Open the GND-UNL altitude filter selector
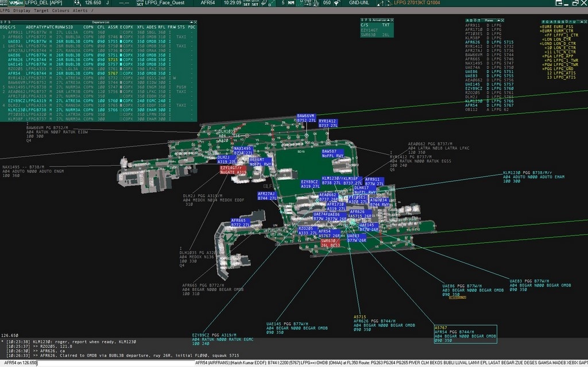Screen dimensions: 588x367 pyautogui.click(x=359, y=5)
